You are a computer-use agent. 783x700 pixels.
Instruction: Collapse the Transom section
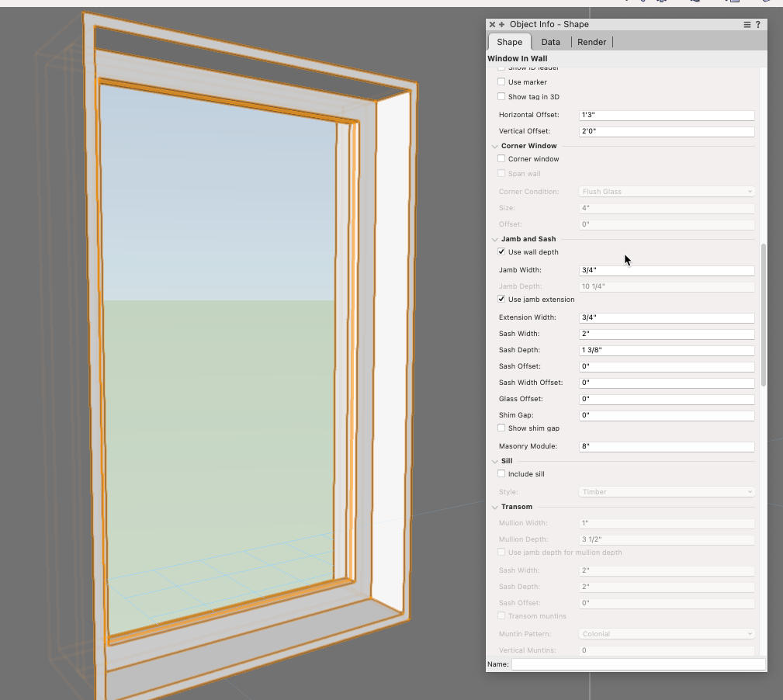coord(495,506)
